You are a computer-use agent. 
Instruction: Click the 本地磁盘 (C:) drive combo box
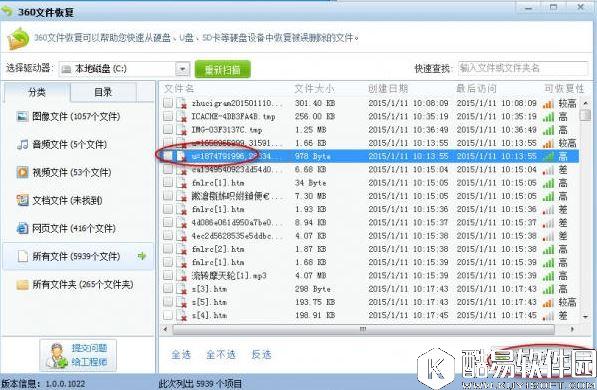tap(124, 69)
